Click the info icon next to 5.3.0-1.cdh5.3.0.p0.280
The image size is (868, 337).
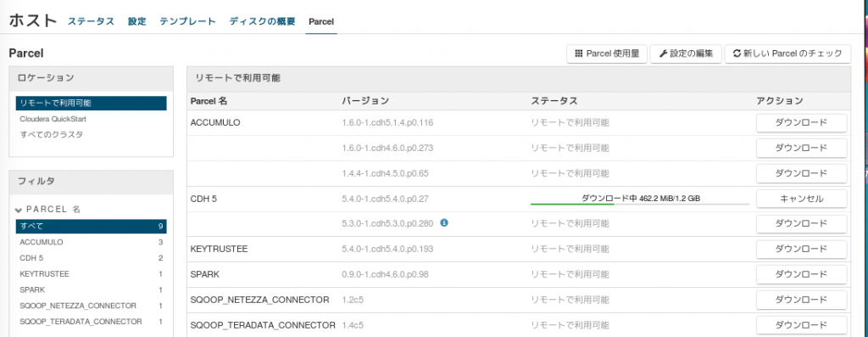[444, 222]
